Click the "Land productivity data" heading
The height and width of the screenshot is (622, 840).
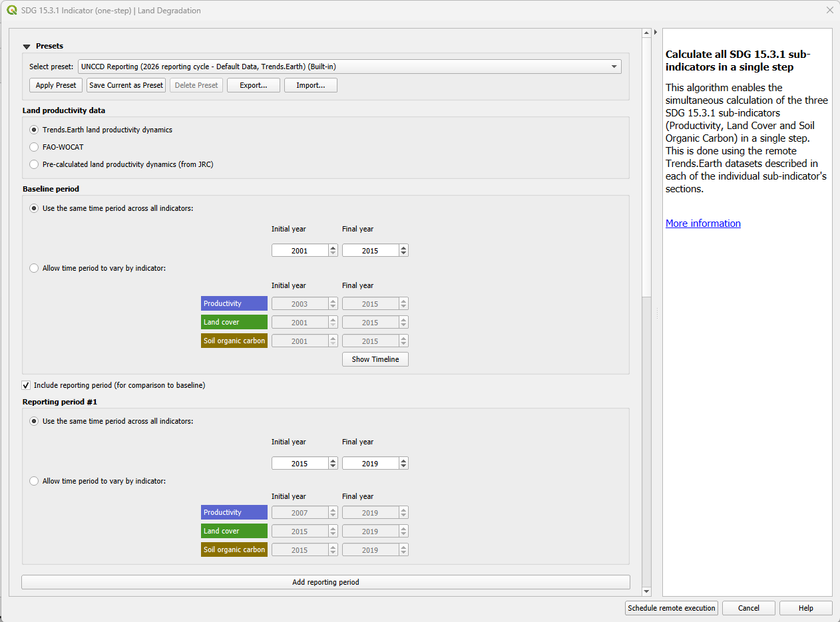click(64, 110)
